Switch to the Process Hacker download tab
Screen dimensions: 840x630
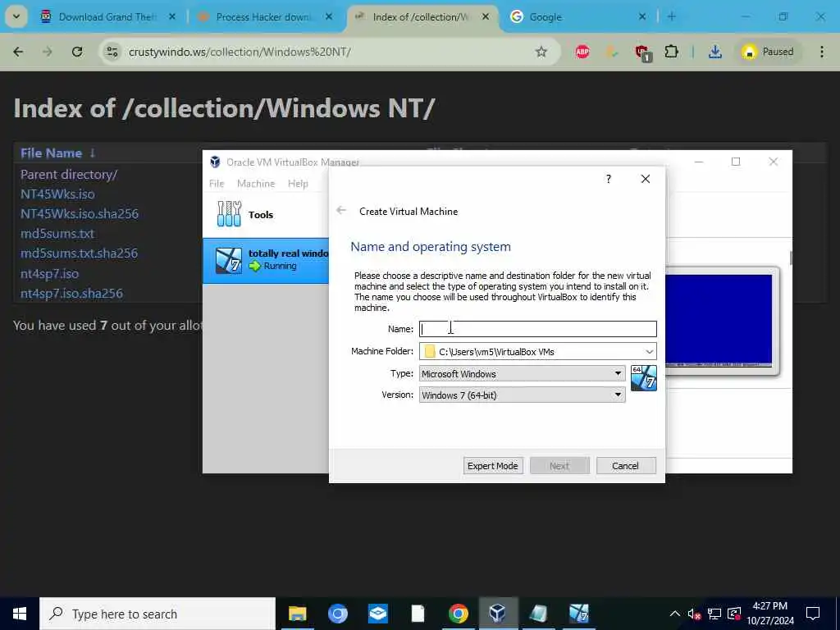[265, 17]
